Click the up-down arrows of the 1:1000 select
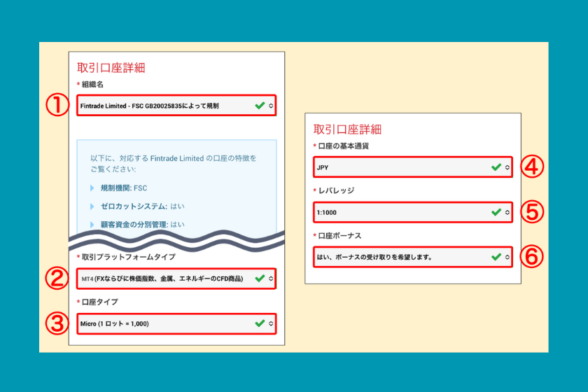Screen dimensions: 588x392 [x=507, y=212]
